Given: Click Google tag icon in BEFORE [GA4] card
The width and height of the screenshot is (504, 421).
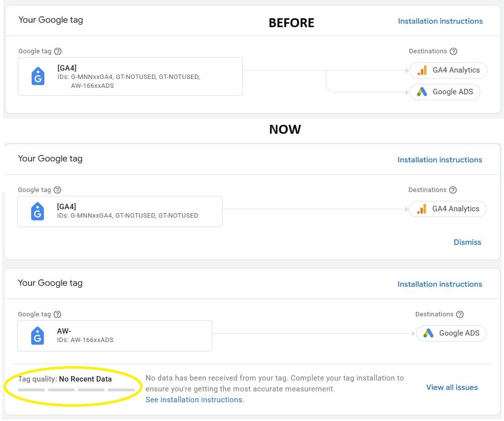Looking at the screenshot, I should pyautogui.click(x=38, y=77).
